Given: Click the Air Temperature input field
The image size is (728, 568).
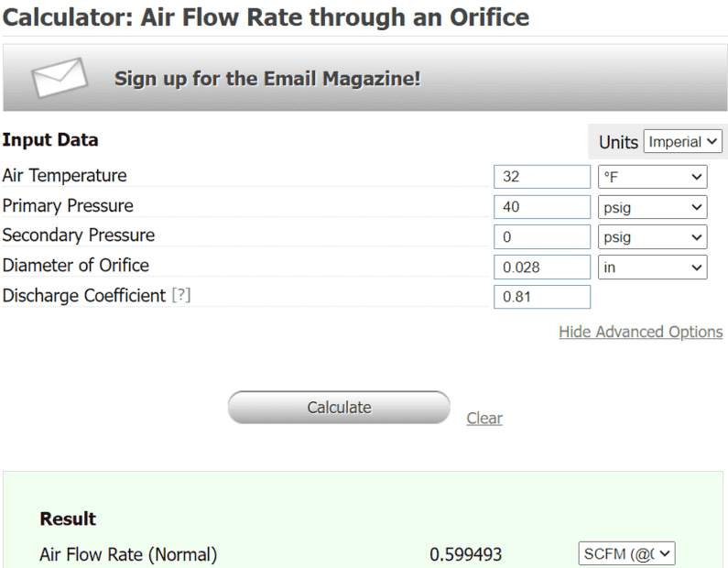Looking at the screenshot, I should point(541,177).
